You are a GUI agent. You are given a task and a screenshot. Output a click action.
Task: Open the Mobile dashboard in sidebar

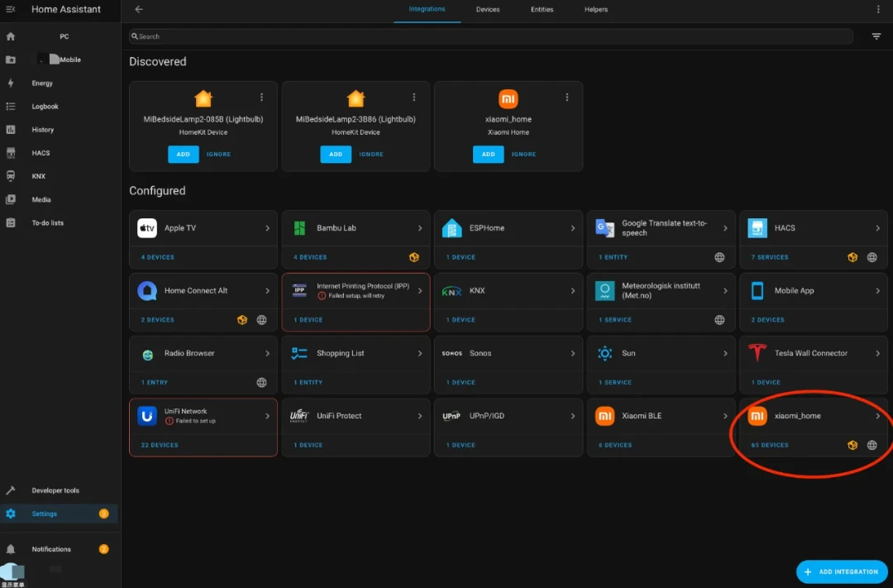click(60, 60)
